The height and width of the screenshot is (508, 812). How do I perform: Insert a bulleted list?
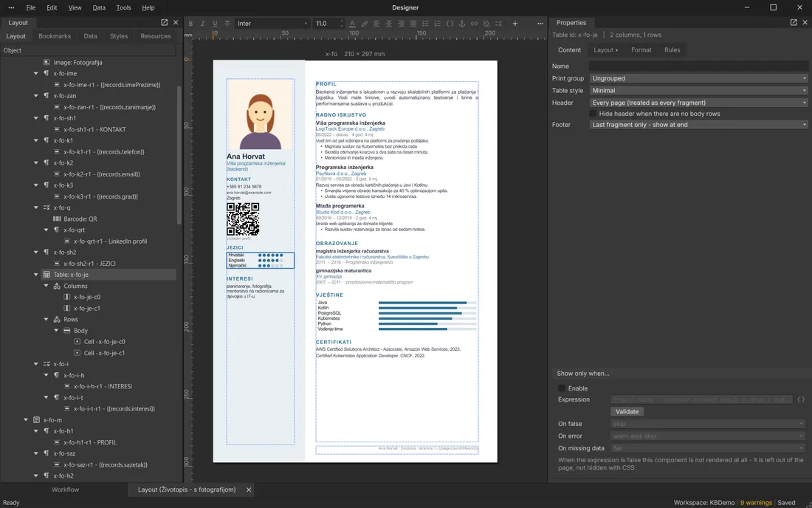(425, 24)
